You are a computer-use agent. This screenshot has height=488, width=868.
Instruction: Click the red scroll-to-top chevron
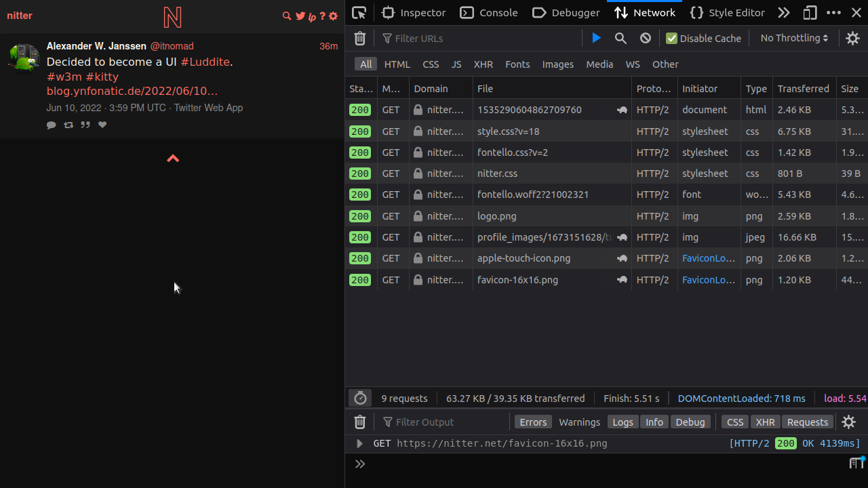point(173,158)
